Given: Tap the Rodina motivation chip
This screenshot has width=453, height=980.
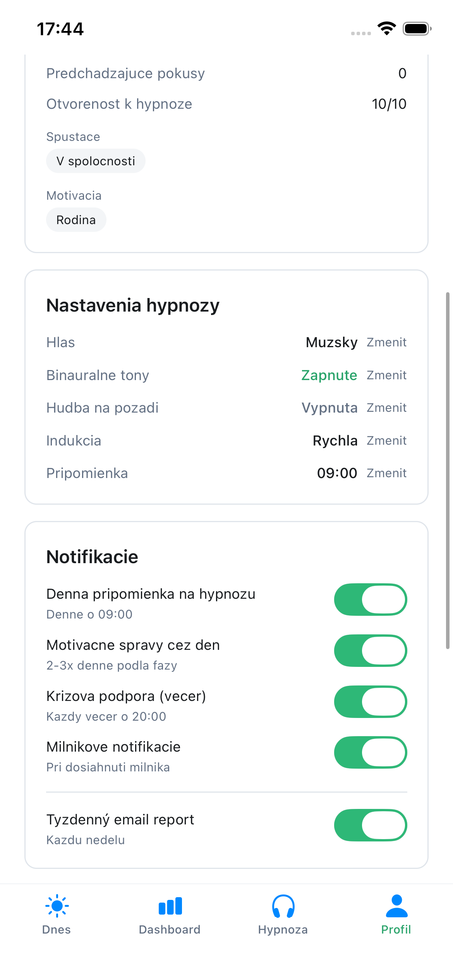Looking at the screenshot, I should 76,219.
